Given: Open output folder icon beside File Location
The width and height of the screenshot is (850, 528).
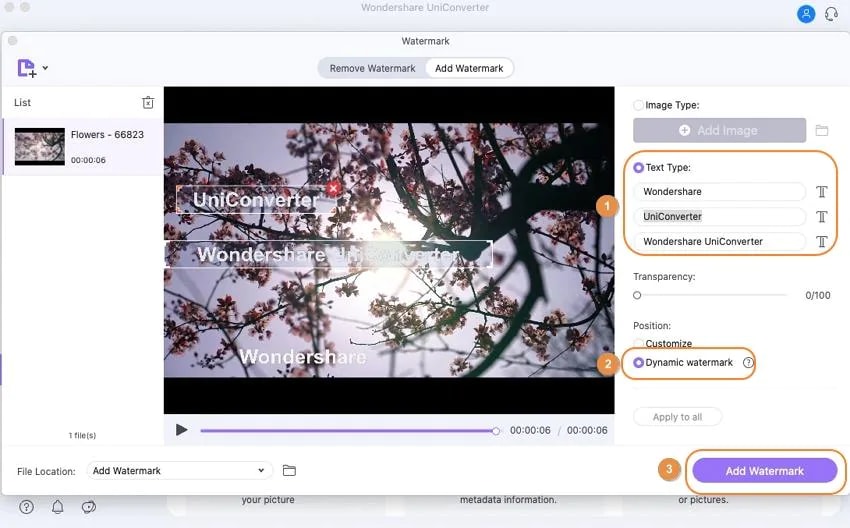Looking at the screenshot, I should (x=289, y=471).
